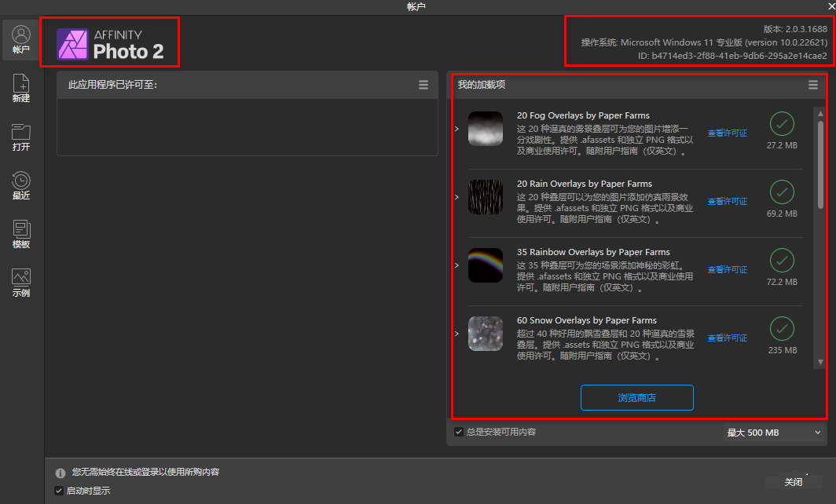Screen dimensions: 836x504
Task: Click the installed checkmark for 60 Snow Overlays
Action: (x=782, y=328)
